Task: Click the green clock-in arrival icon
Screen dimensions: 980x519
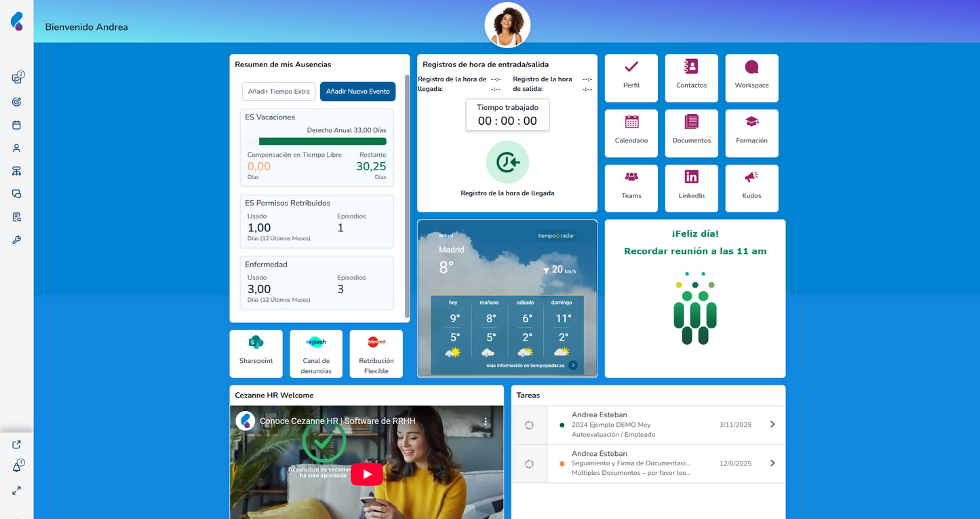Action: (x=507, y=162)
